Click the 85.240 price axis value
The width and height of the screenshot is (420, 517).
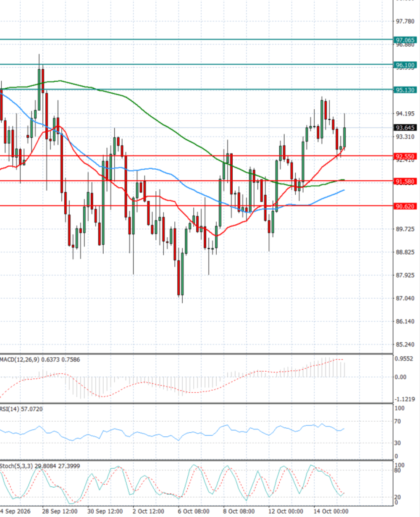[406, 344]
